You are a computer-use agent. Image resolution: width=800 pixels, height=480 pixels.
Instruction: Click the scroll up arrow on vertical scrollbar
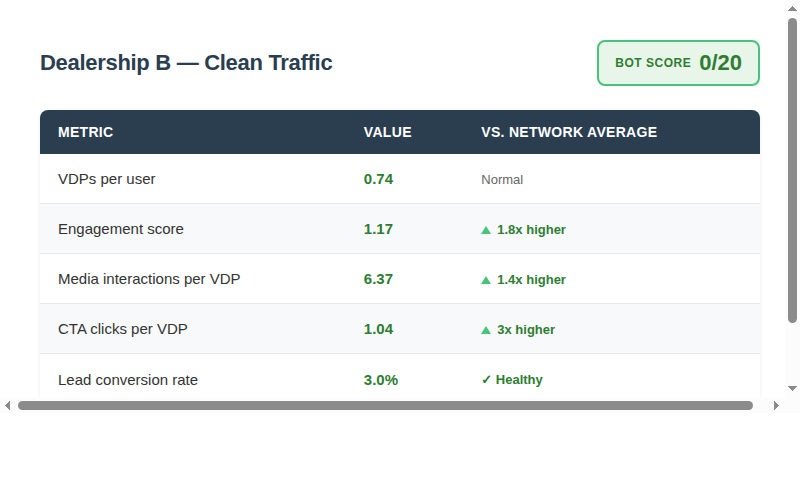(x=792, y=8)
